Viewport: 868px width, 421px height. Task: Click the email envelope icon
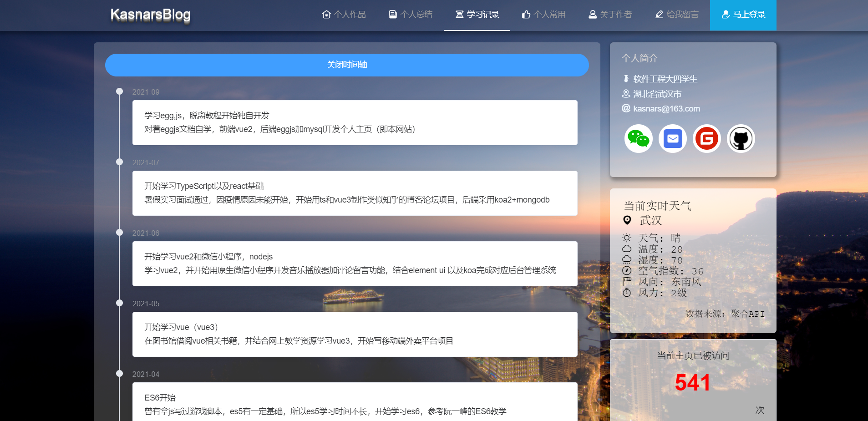[672, 138]
